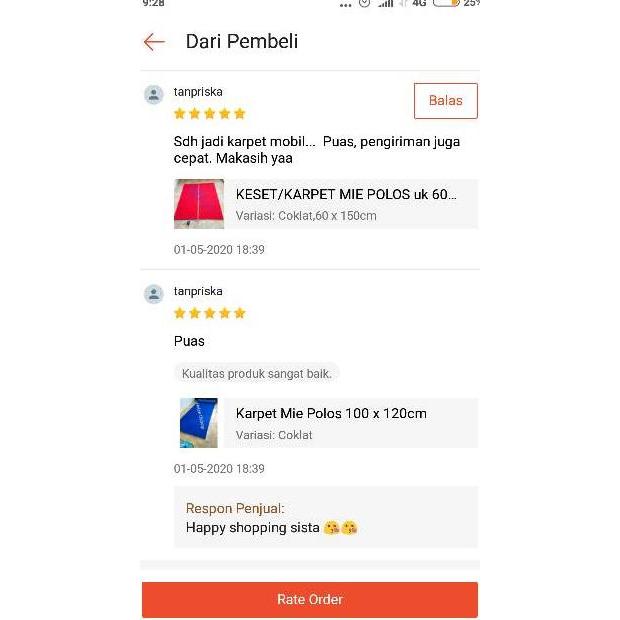Tap the battery indicator in status bar

[x=446, y=3]
